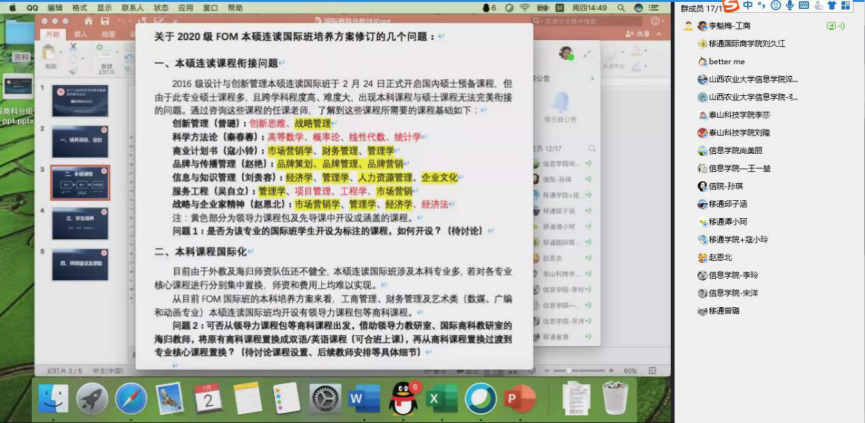Select the 开始 ribbon tab in PowerPoint
The image size is (865, 423).
pos(53,34)
